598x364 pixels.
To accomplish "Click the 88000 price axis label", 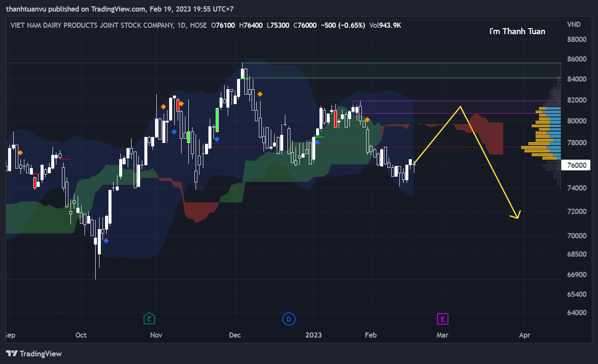I will click(576, 40).
